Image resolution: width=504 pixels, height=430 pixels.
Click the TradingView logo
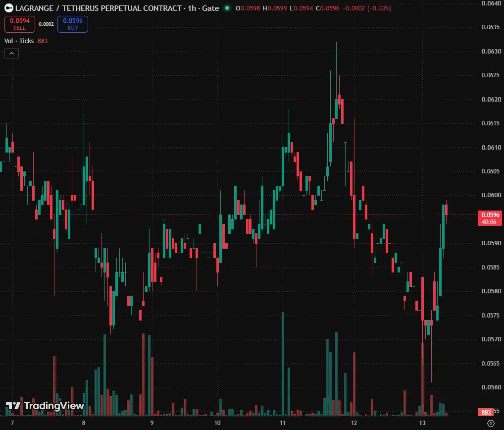click(45, 406)
